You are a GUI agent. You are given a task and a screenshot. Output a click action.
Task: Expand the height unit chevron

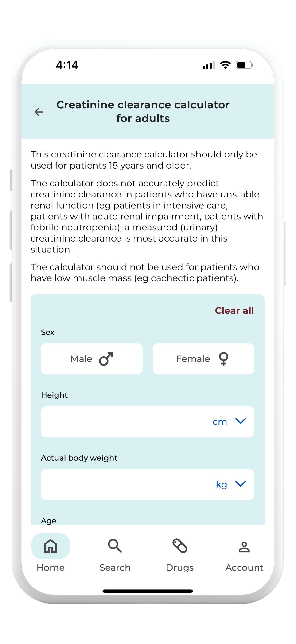[241, 421]
